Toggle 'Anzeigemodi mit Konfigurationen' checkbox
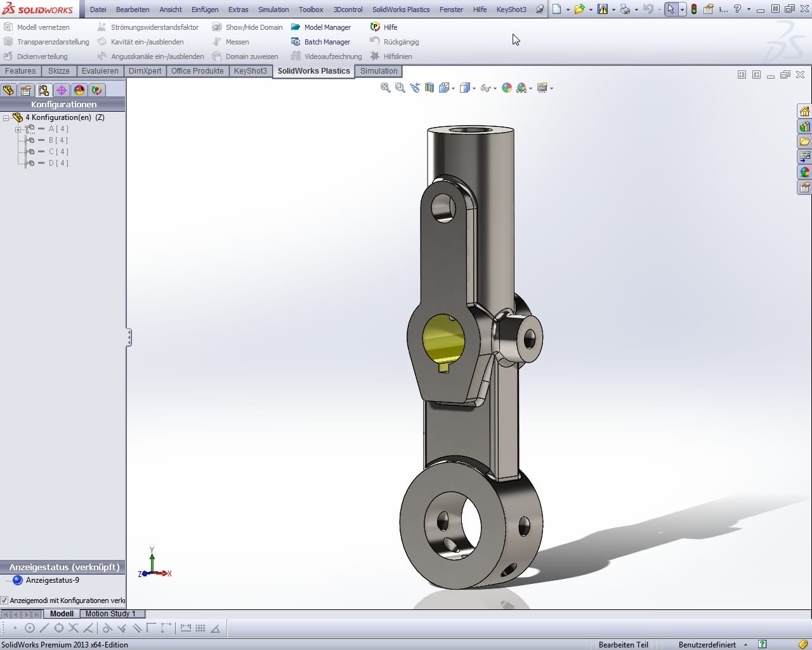812x650 pixels. click(x=4, y=600)
